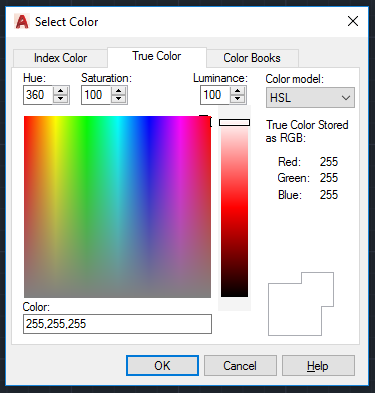Increase Hue with the up arrow
The image size is (375, 393).
pos(60,91)
